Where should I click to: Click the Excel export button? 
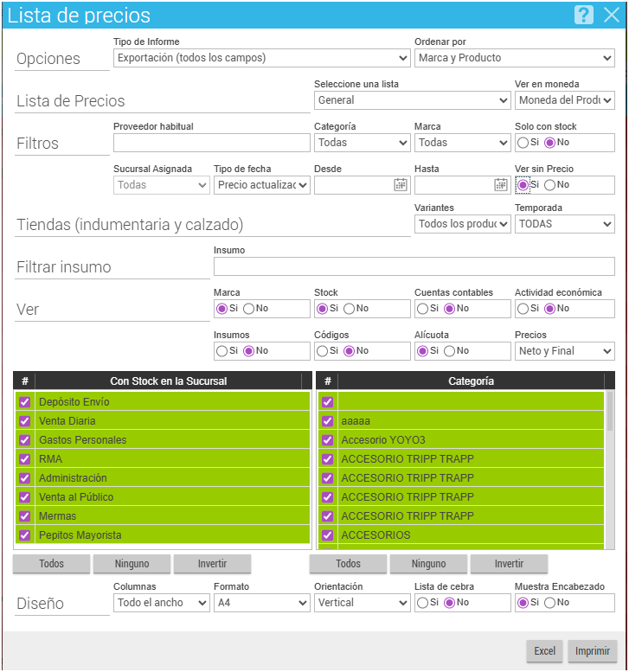[x=544, y=651]
